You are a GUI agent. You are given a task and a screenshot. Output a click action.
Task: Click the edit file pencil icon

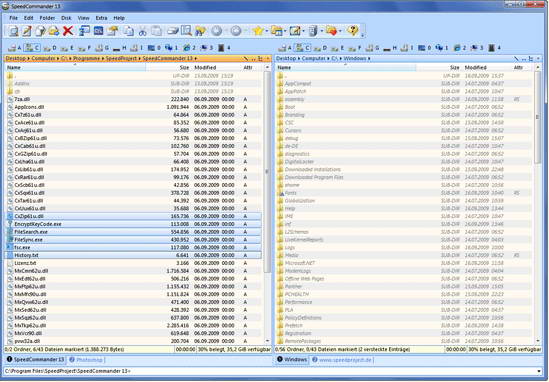click(x=27, y=31)
